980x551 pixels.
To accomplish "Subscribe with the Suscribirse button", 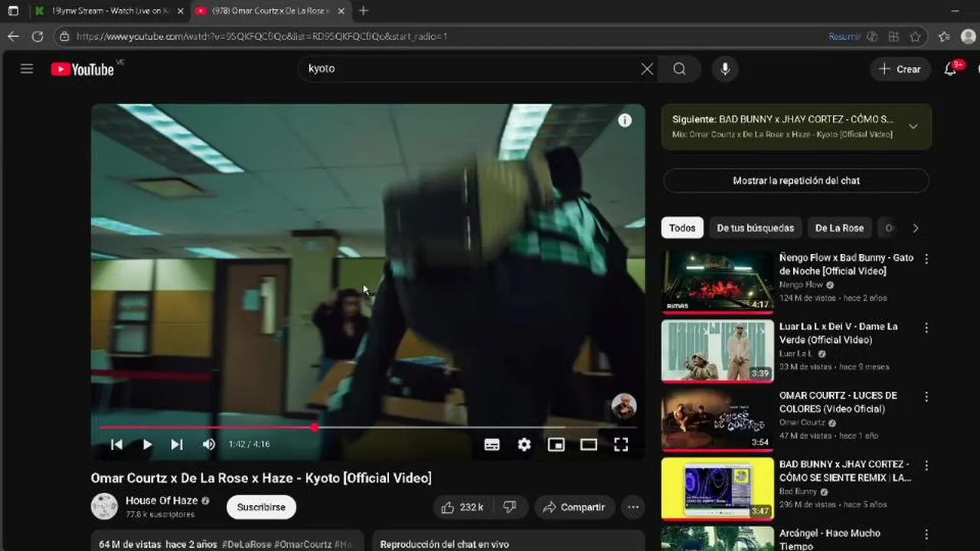I will (x=261, y=507).
